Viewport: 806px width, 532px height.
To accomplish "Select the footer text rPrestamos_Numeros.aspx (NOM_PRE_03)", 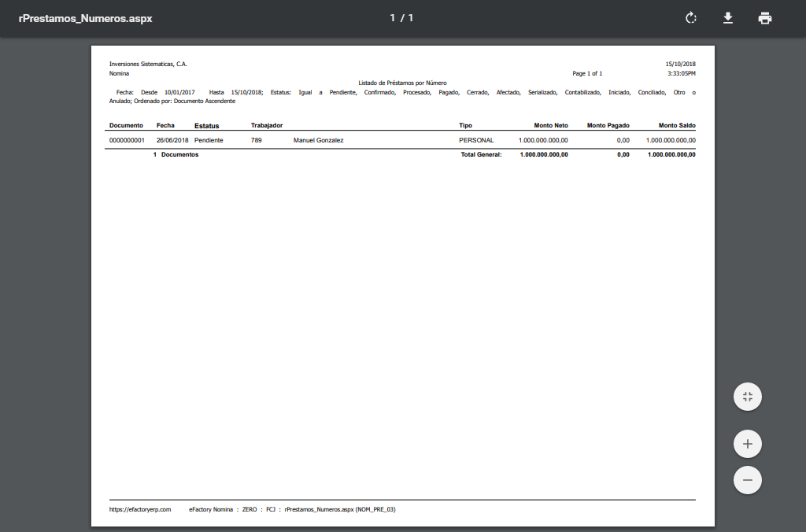I will [x=340, y=509].
